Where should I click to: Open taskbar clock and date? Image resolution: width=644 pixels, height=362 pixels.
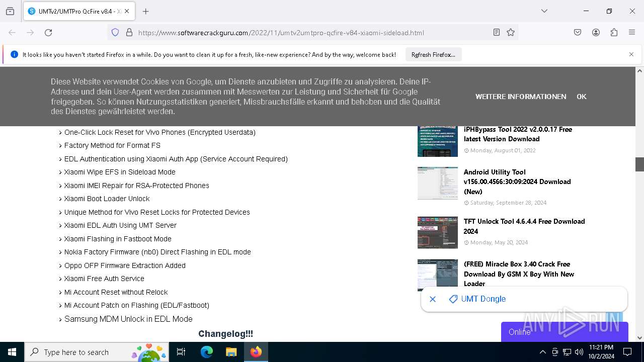[x=601, y=352]
